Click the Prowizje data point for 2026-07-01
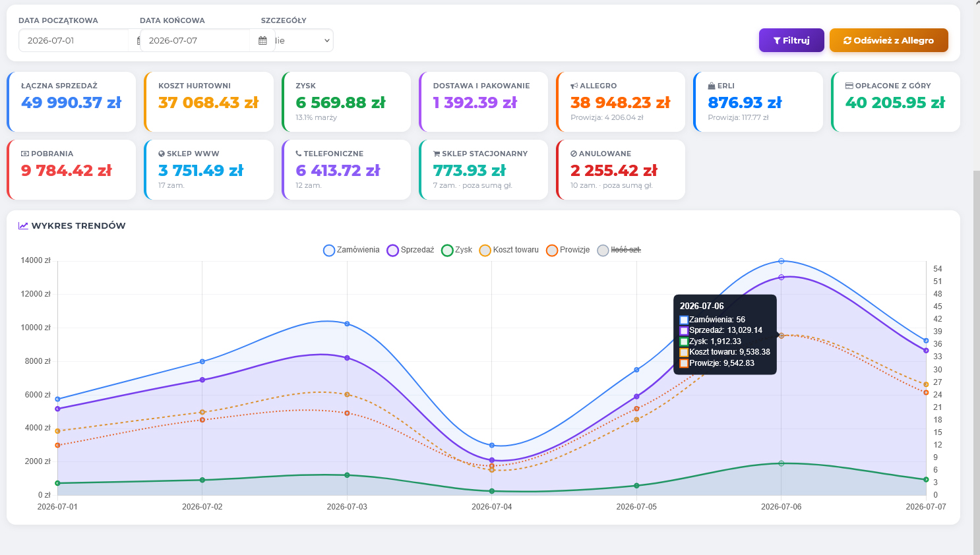The width and height of the screenshot is (980, 555). pyautogui.click(x=58, y=446)
